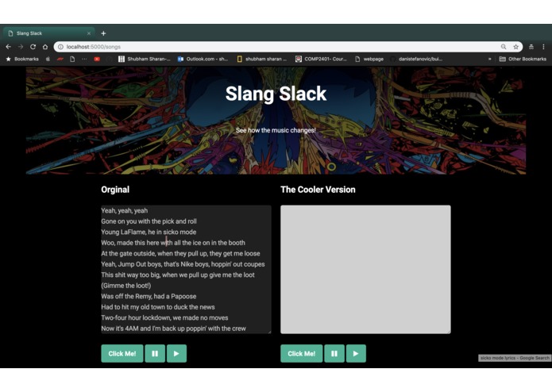Click lyric 'Was off the Remy, had a Papoose'
The height and width of the screenshot is (392, 552).
pos(149,296)
